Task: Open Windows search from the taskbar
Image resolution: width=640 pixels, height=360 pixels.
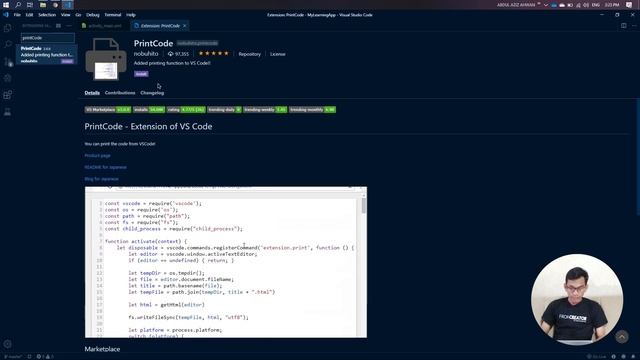Action: tap(18, 5)
